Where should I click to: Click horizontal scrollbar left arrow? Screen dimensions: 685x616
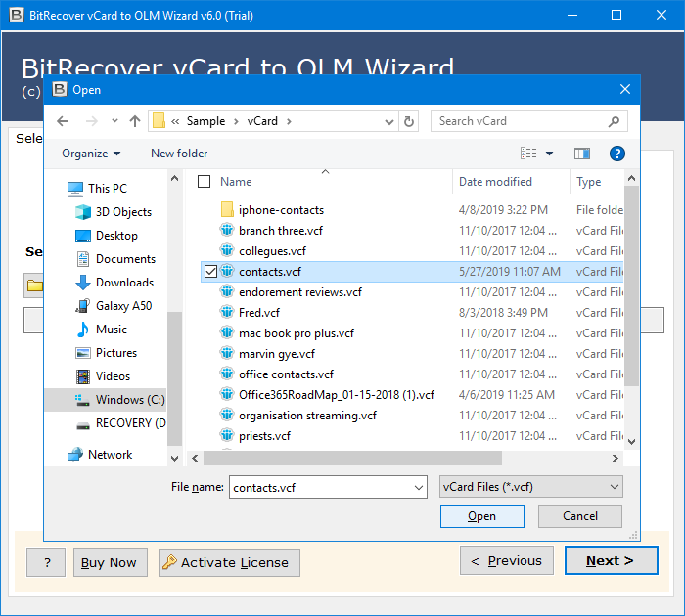(195, 458)
